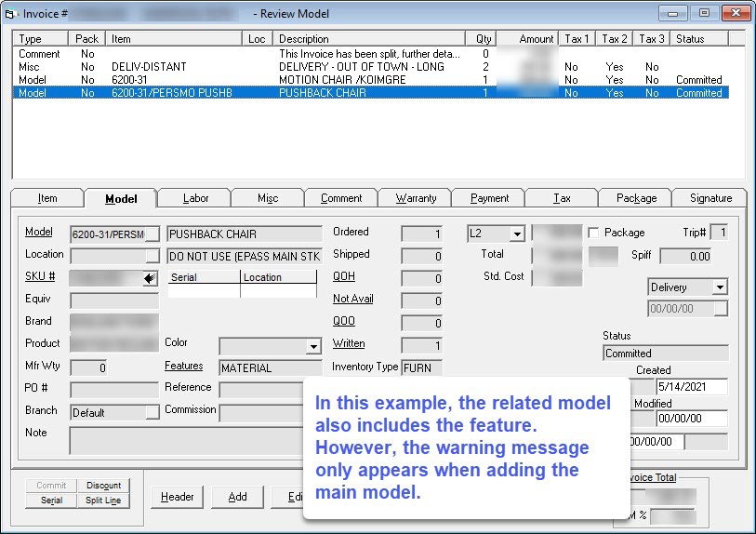Click the Features MATERIAL field
756x534 pixels.
click(x=270, y=368)
